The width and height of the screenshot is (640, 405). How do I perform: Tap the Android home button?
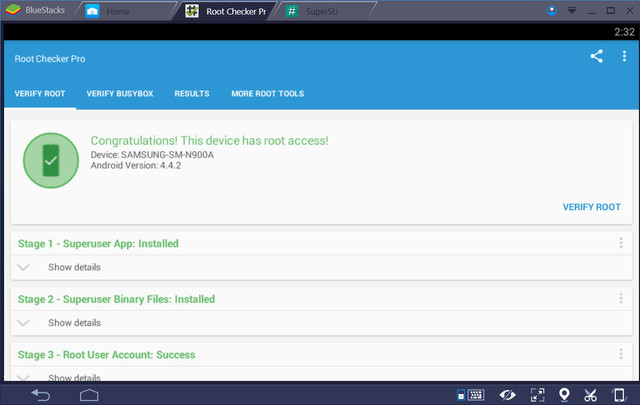click(89, 395)
